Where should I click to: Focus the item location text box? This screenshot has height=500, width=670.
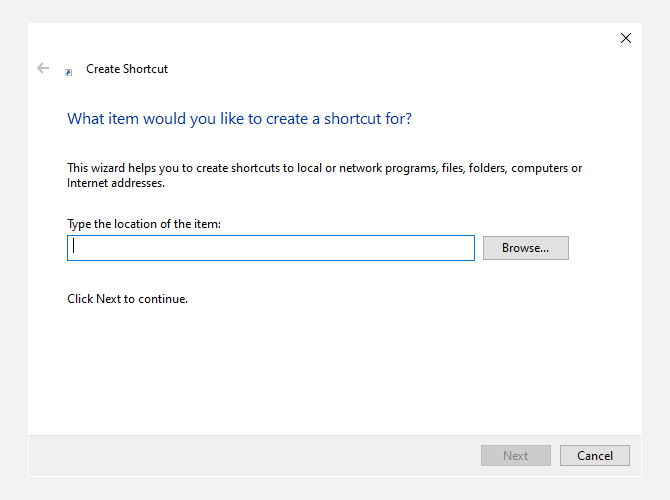click(x=270, y=248)
